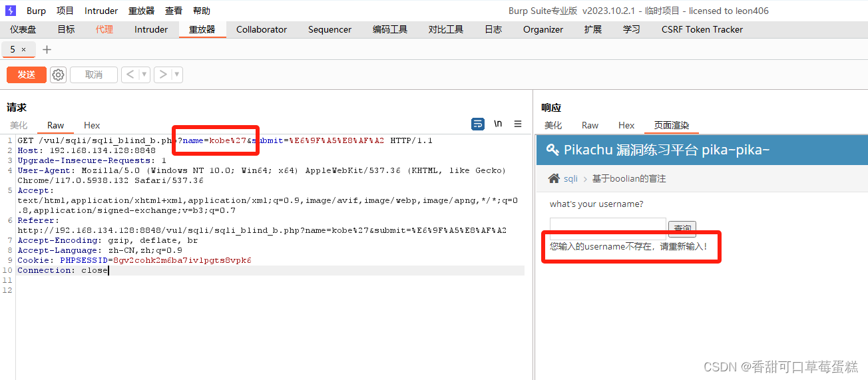Viewport: 868px width, 380px height.
Task: Click the Cookie PHPSESSID line
Action: pyautogui.click(x=134, y=260)
